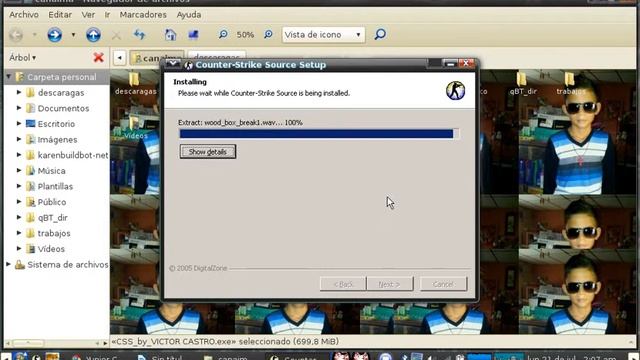
Task: Go up to the parent folder
Action: pyautogui.click(x=93, y=35)
